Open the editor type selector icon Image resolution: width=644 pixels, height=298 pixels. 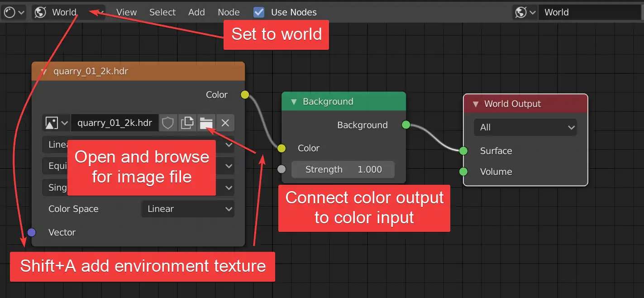pyautogui.click(x=14, y=12)
